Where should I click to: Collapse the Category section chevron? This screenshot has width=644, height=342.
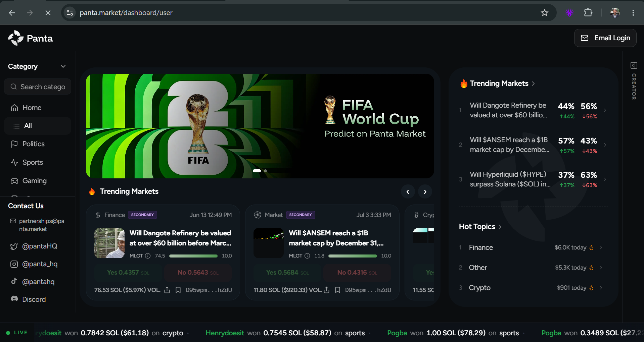[x=63, y=66]
